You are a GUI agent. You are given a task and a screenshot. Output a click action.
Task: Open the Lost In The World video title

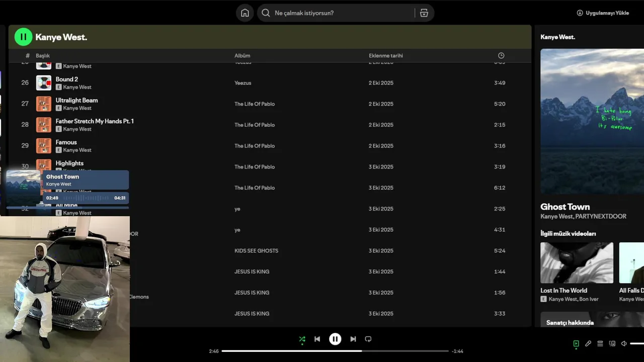tap(563, 291)
